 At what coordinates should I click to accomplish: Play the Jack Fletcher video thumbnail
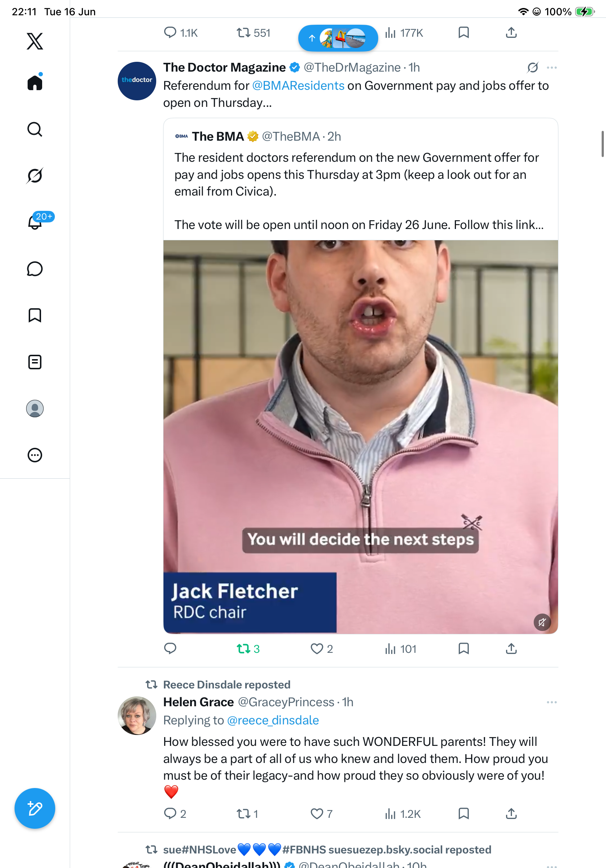point(360,437)
